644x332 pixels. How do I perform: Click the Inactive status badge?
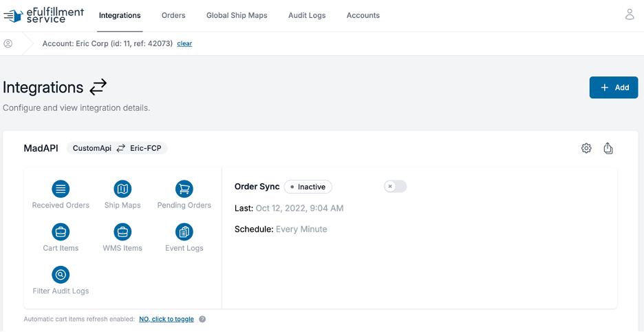point(308,187)
